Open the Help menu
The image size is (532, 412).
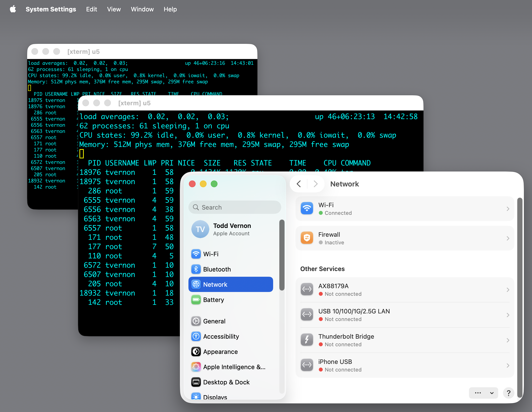[x=170, y=9]
